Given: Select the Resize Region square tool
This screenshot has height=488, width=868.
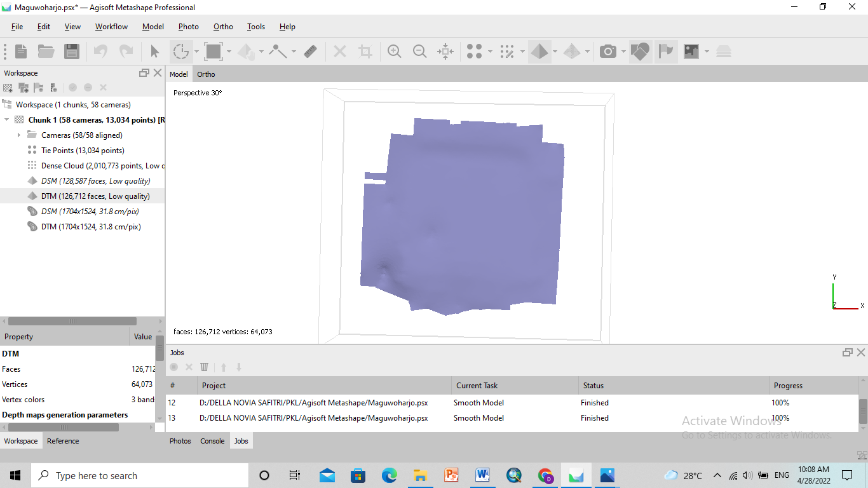Looking at the screenshot, I should pyautogui.click(x=213, y=51).
